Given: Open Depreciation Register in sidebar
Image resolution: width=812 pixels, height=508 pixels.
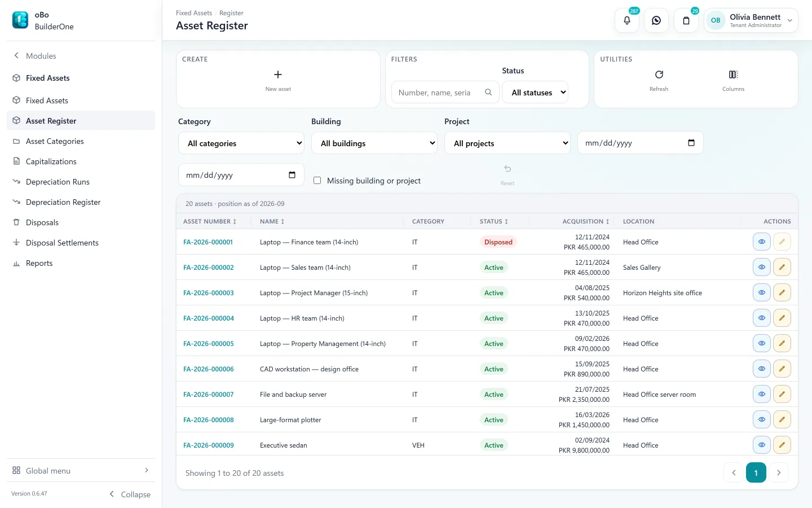Looking at the screenshot, I should point(81,202).
